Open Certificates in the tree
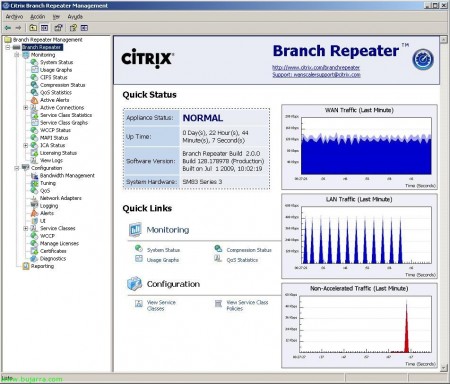The image size is (450, 384). point(53,251)
